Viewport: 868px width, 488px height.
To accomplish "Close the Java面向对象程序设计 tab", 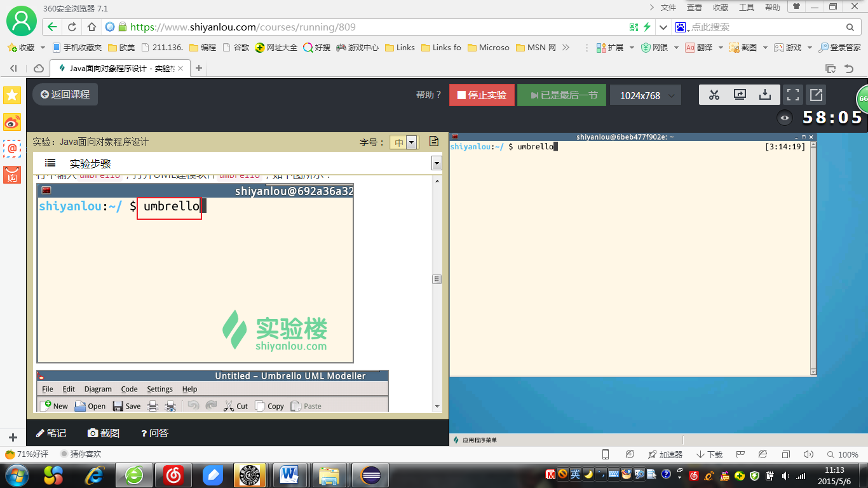I will pyautogui.click(x=180, y=68).
